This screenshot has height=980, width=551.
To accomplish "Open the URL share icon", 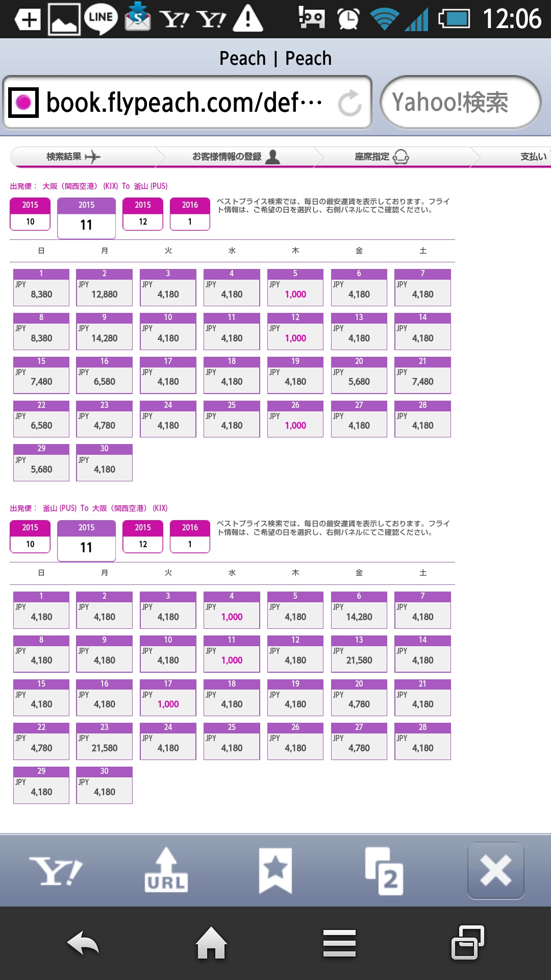I will coord(166,870).
